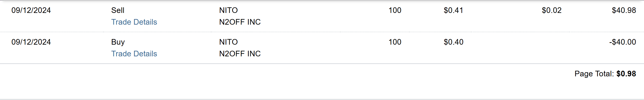Click the $40.98 sell proceeds amount

click(x=624, y=10)
